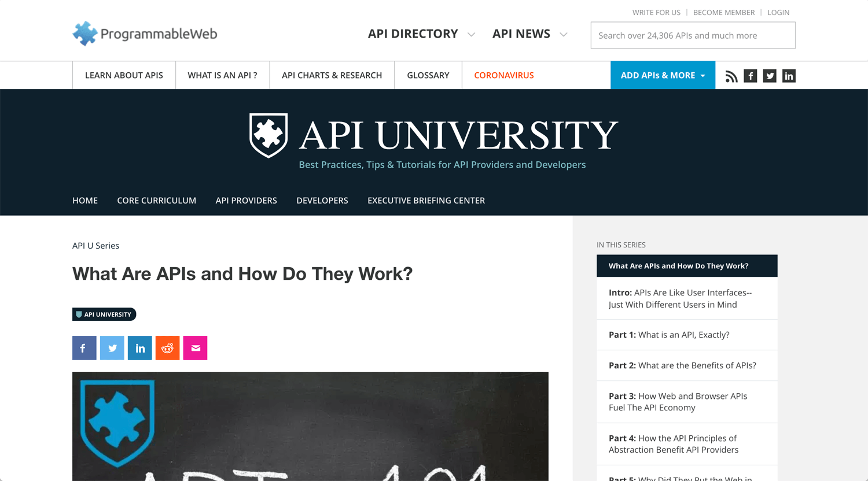
Task: Open the ADD APIs & MORE dropdown
Action: click(663, 75)
